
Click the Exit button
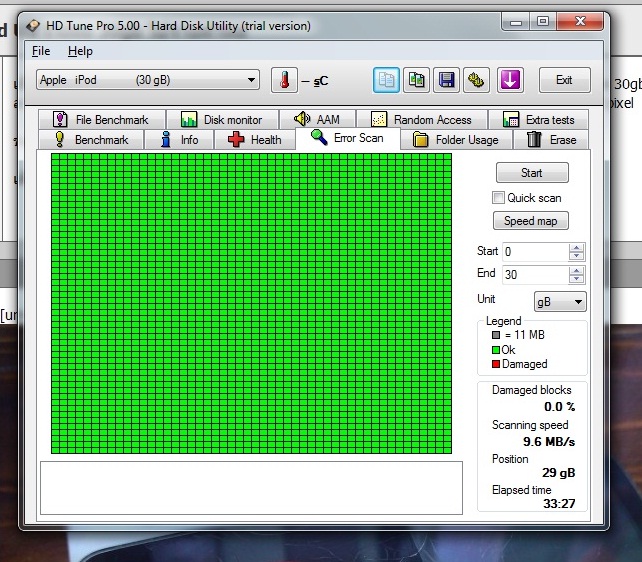point(564,80)
